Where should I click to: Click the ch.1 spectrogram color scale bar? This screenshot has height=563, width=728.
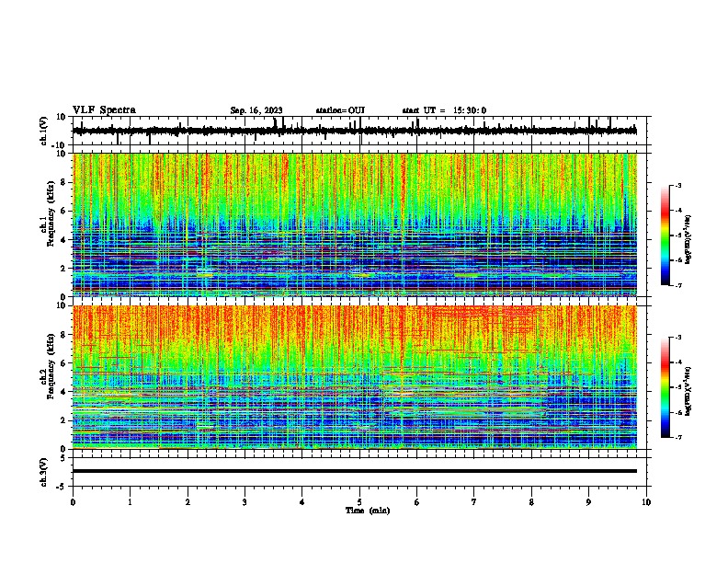pos(665,236)
